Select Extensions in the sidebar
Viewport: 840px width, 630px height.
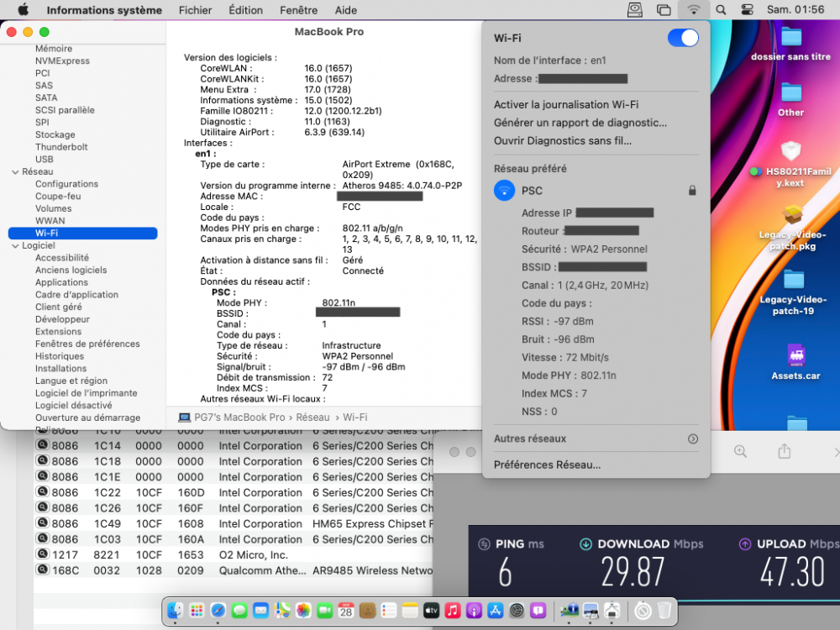click(58, 332)
